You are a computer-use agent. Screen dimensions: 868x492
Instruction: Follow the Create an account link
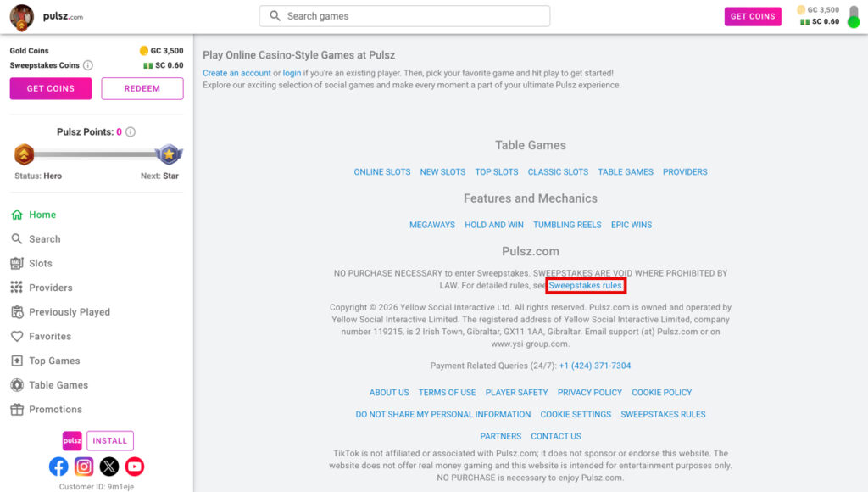point(237,73)
